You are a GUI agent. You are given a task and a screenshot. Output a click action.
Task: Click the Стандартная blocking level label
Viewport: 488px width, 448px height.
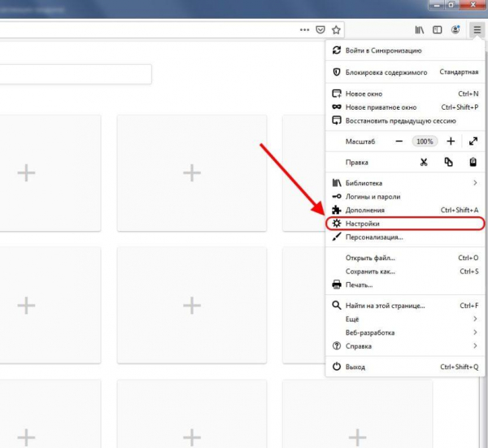pos(459,72)
